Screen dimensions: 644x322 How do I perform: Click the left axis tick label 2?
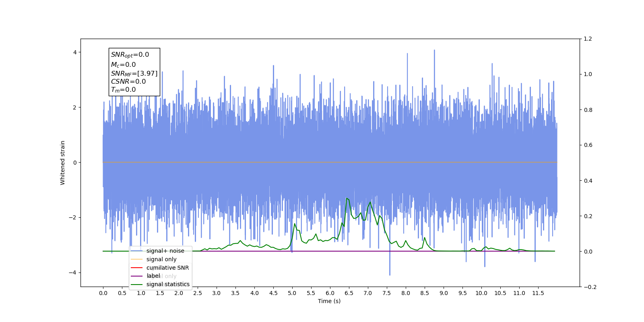point(75,107)
